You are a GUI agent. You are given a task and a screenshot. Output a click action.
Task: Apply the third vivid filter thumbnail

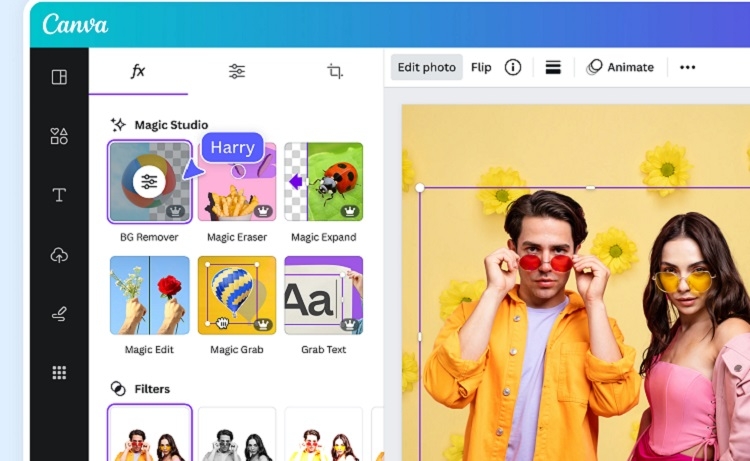(x=324, y=434)
